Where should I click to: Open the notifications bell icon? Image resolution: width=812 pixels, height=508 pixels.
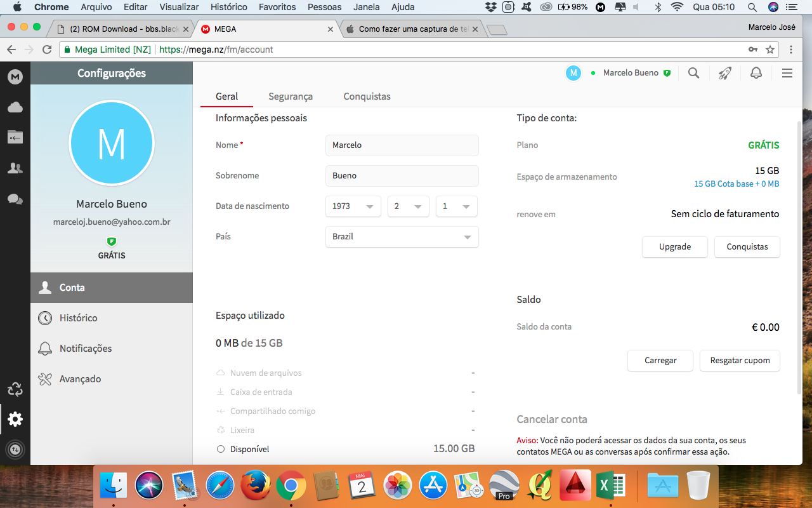click(x=756, y=73)
